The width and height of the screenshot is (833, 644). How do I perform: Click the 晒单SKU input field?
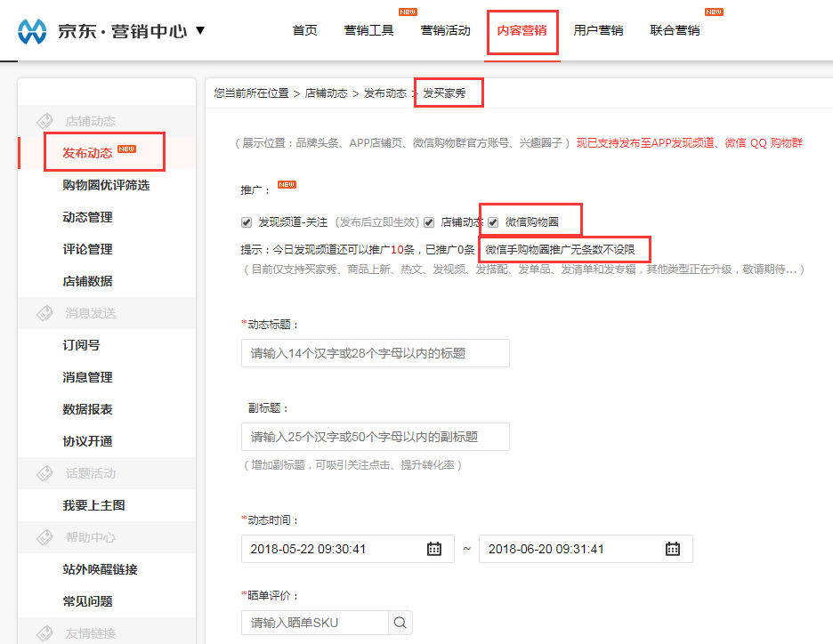click(315, 623)
